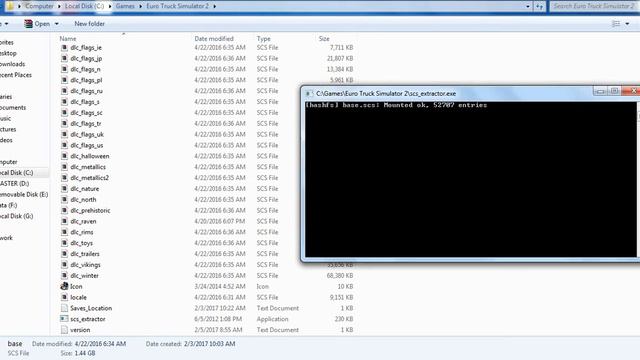Sort files by the Size column header

pyautogui.click(x=324, y=38)
